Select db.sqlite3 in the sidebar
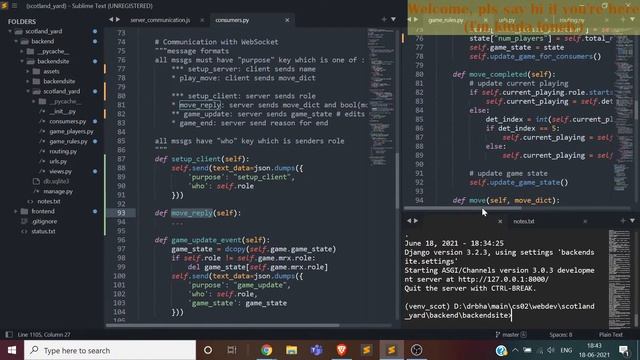 pos(56,181)
